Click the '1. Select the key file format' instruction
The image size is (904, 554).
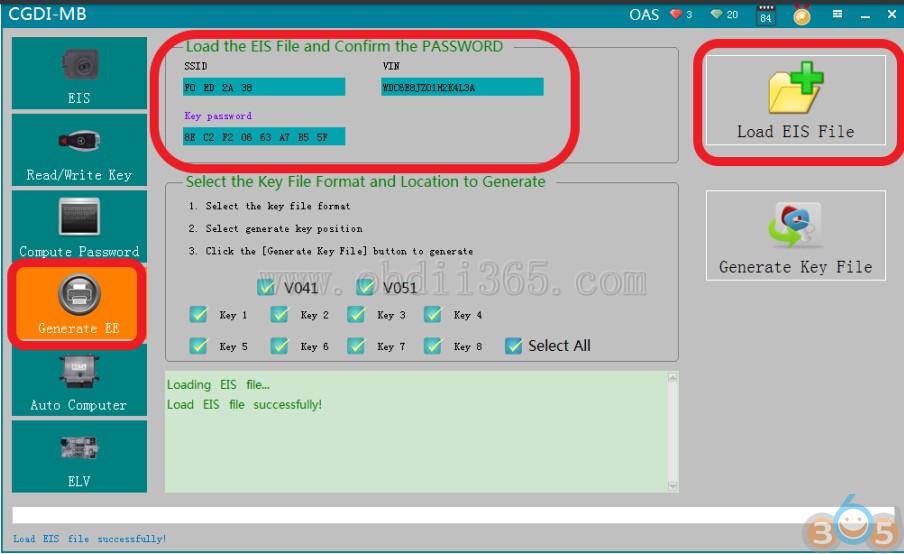coord(269,206)
